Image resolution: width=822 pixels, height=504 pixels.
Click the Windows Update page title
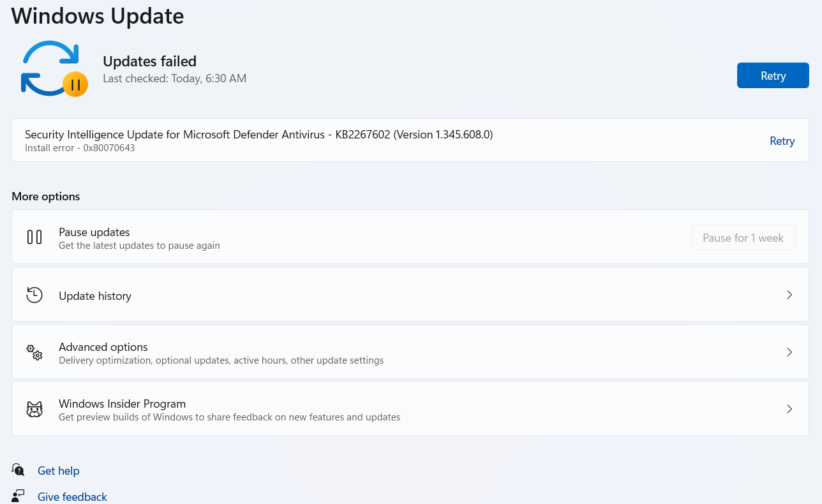click(98, 16)
